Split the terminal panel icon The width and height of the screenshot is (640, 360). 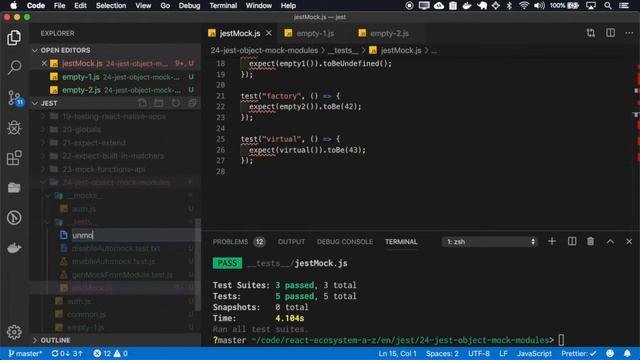pos(572,242)
